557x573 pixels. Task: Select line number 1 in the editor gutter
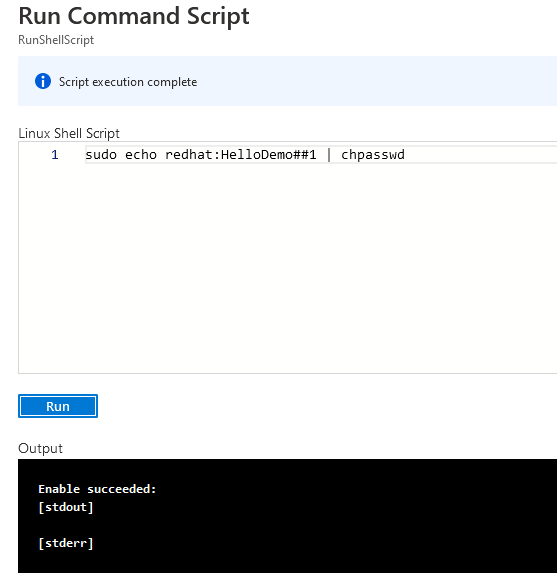pyautogui.click(x=55, y=155)
